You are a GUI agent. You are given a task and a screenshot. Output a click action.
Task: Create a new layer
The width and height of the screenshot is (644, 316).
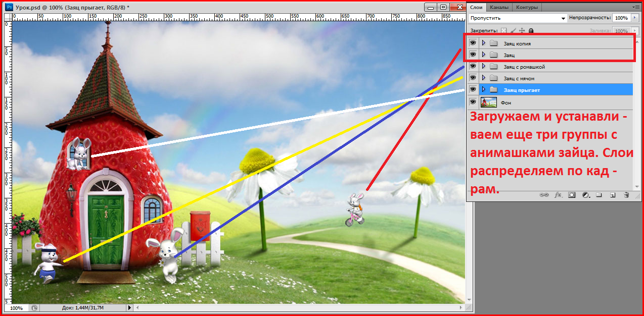pyautogui.click(x=612, y=194)
